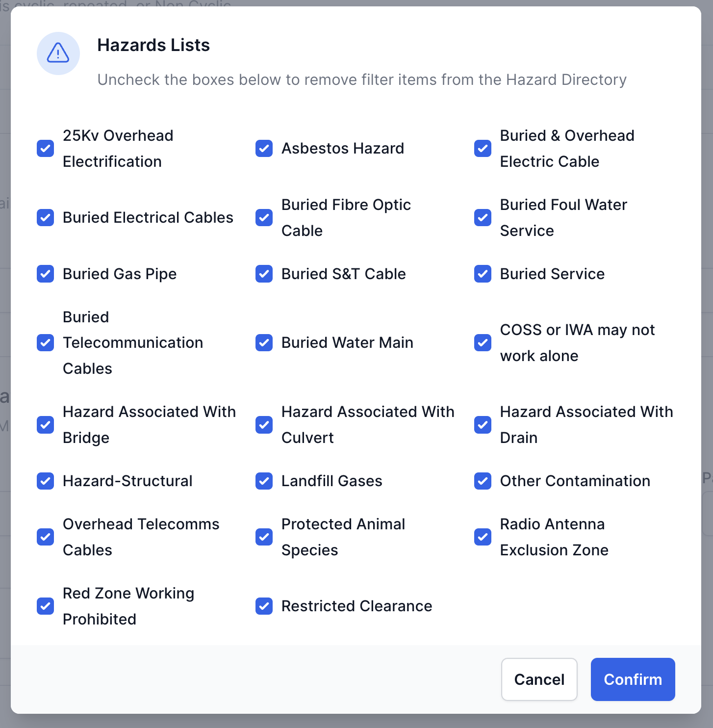Uncheck 25Kv Overhead Electrification
Viewport: 713px width, 728px height.
point(45,149)
